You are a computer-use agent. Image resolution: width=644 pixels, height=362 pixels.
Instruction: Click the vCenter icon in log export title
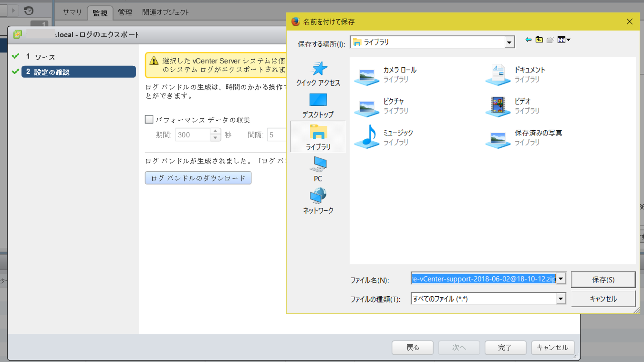tap(18, 34)
